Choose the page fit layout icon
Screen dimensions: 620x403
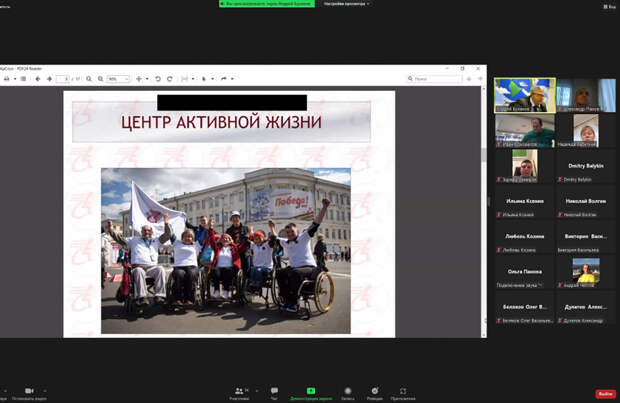click(x=185, y=79)
